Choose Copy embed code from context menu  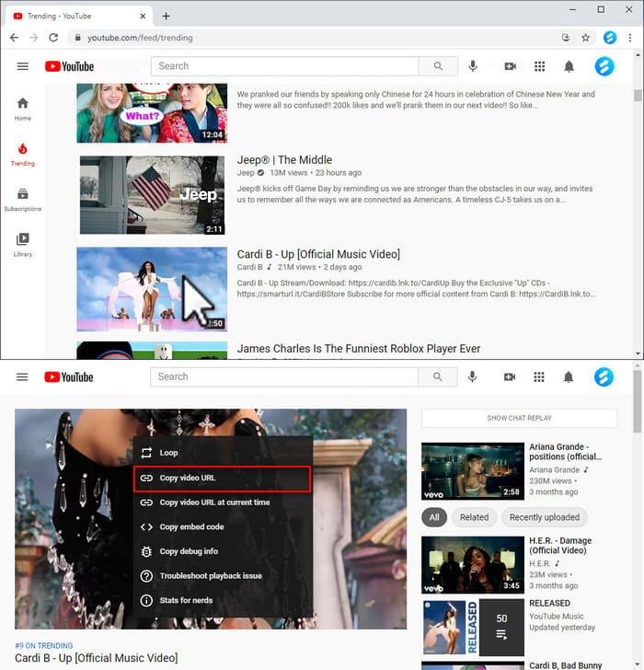[x=191, y=527]
